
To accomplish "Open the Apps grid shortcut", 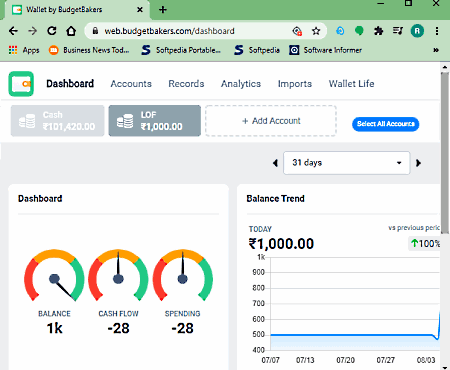I will 24,50.
